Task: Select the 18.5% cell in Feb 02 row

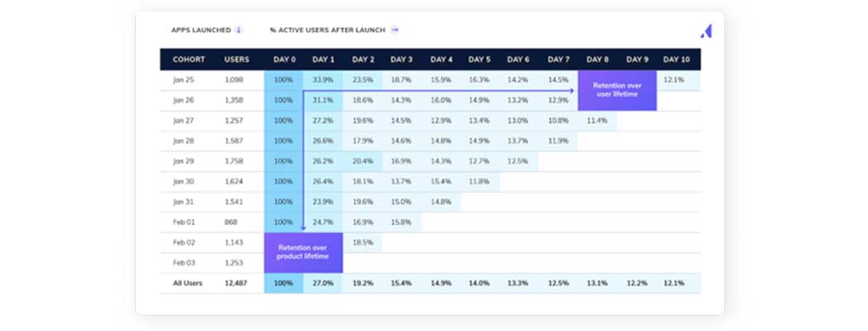Action: (363, 242)
